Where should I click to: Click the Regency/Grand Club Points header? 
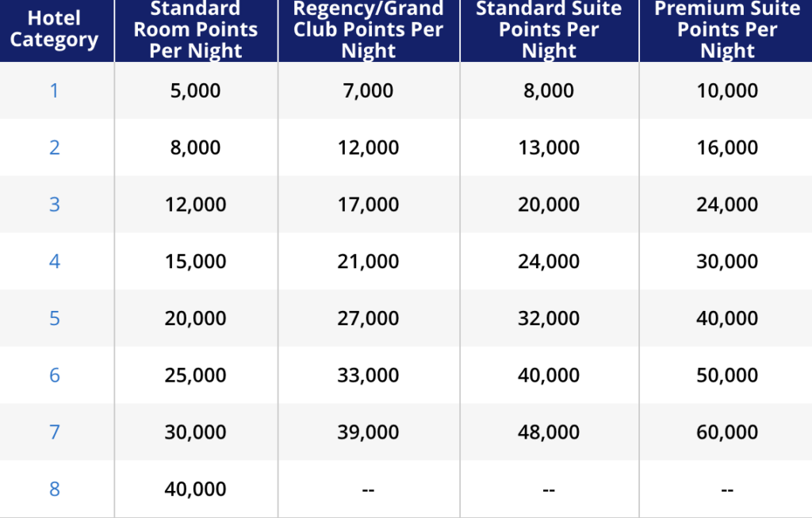coord(368,29)
